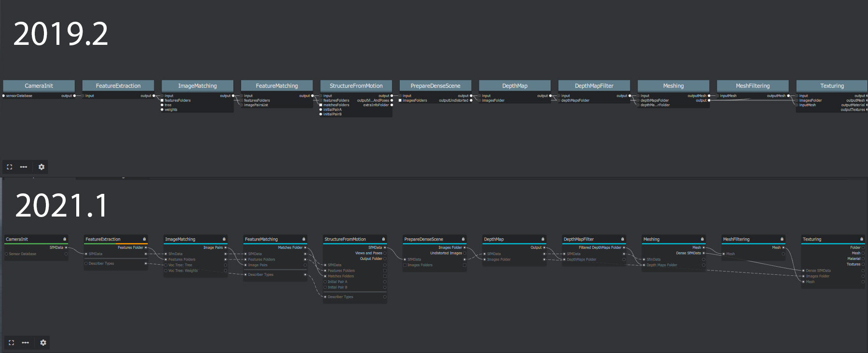The height and width of the screenshot is (353, 868).
Task: Click the Describer Types pin on 2021.1 FeatureExtraction
Action: point(86,263)
